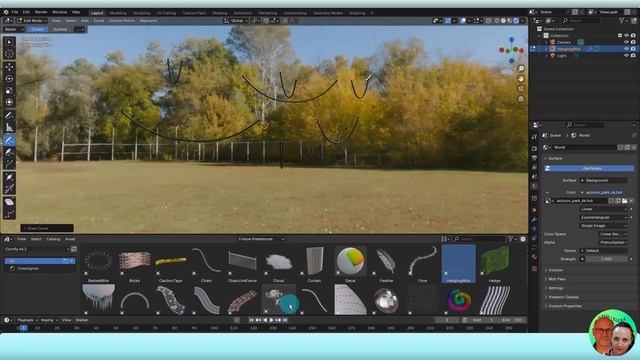Open the Curvify asset library dropdown
Image resolution: width=640 pixels, height=360 pixels.
37,249
